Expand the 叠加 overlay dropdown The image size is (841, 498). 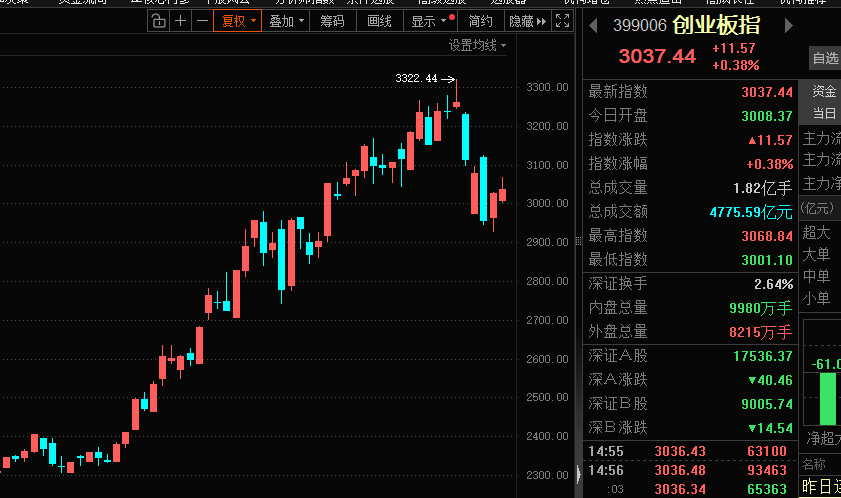point(286,20)
